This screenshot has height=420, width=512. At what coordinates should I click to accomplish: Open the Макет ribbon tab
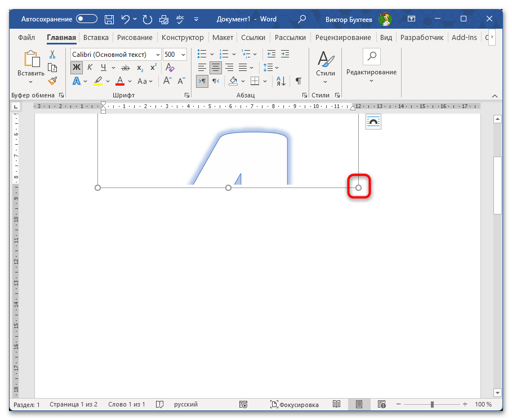(x=222, y=38)
